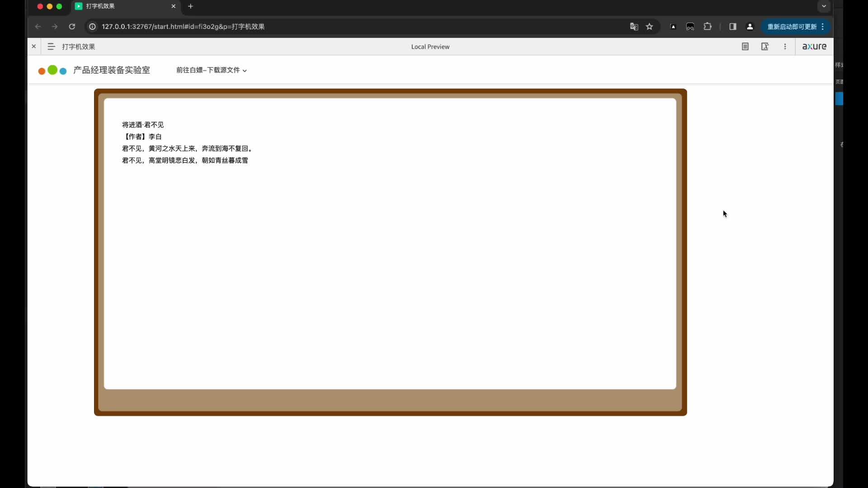Open the Axure sitemap hamburger menu
Screen dimensions: 868x488
tap(51, 47)
